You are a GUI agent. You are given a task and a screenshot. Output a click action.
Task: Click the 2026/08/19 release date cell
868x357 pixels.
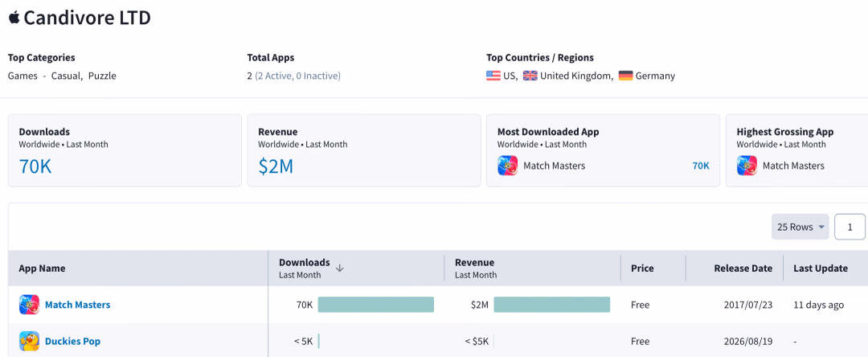pyautogui.click(x=748, y=341)
